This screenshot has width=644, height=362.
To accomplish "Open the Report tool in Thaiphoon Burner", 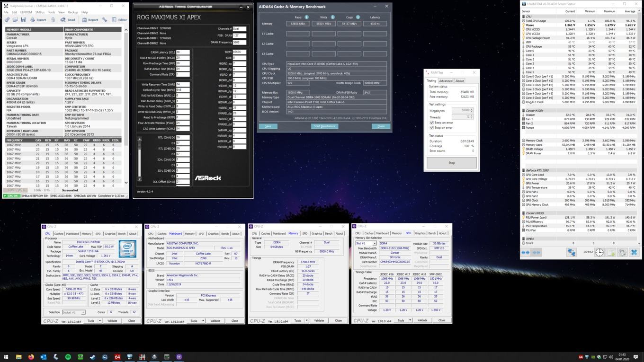I will 90,20.
